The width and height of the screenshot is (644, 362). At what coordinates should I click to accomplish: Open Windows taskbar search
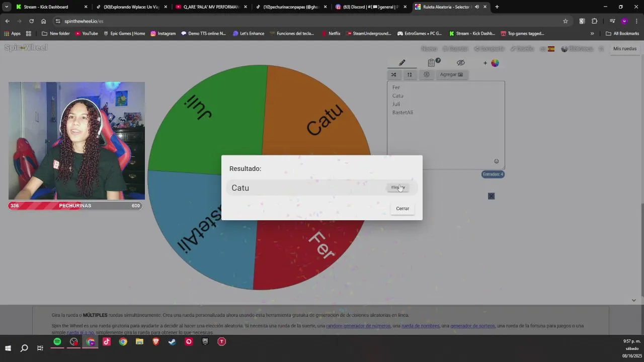click(24, 348)
